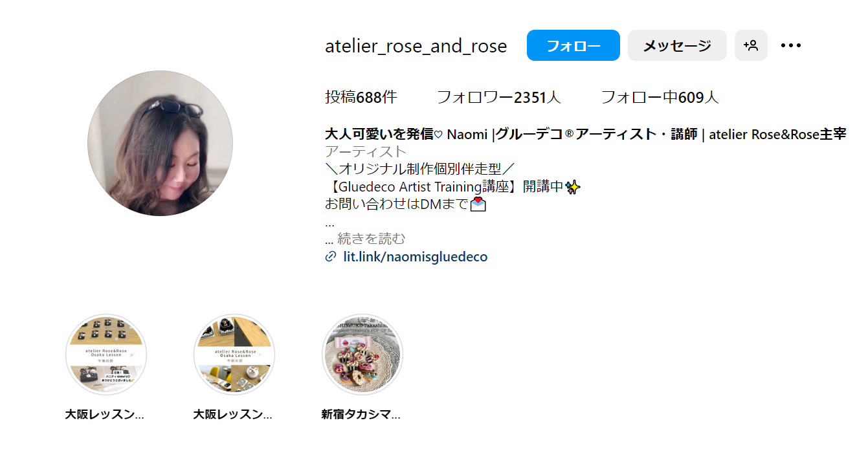The width and height of the screenshot is (868, 449).
Task: Open the Osaka Lesson 午前の部 highlight circle
Action: tap(234, 355)
